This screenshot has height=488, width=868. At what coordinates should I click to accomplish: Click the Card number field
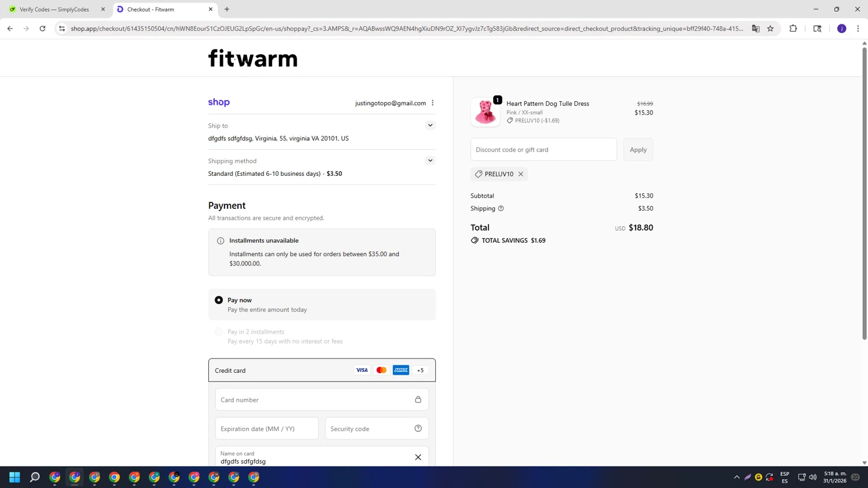322,400
